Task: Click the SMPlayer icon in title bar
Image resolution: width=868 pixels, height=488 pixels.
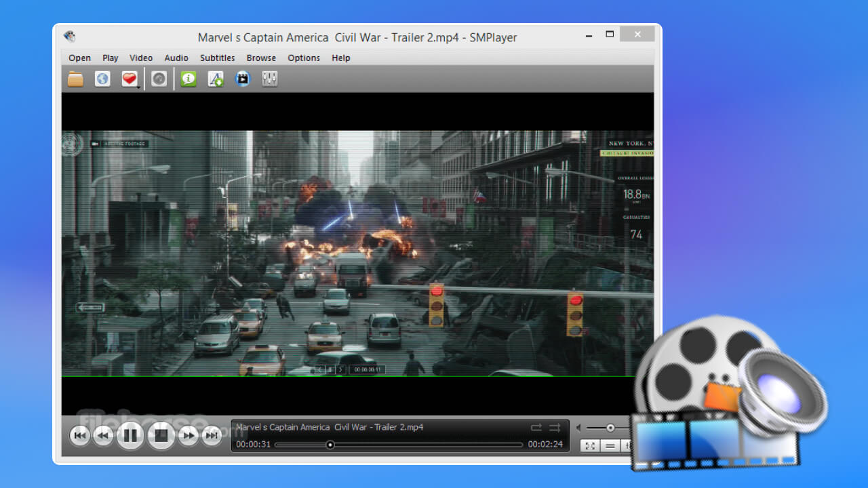Action: coord(69,37)
